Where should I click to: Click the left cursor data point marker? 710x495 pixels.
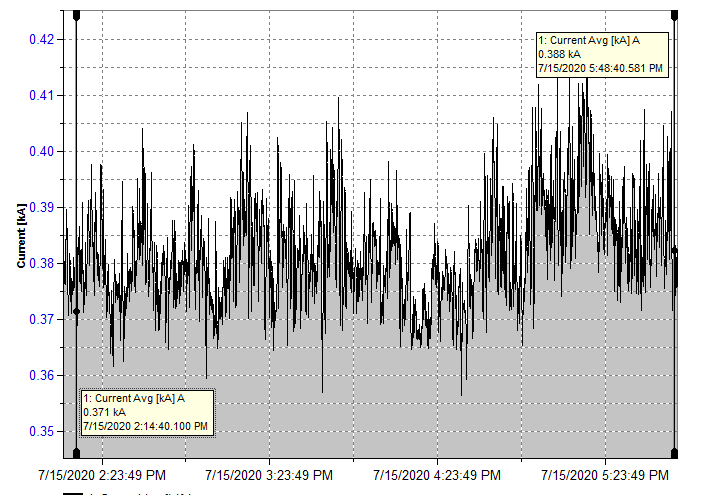pos(77,312)
